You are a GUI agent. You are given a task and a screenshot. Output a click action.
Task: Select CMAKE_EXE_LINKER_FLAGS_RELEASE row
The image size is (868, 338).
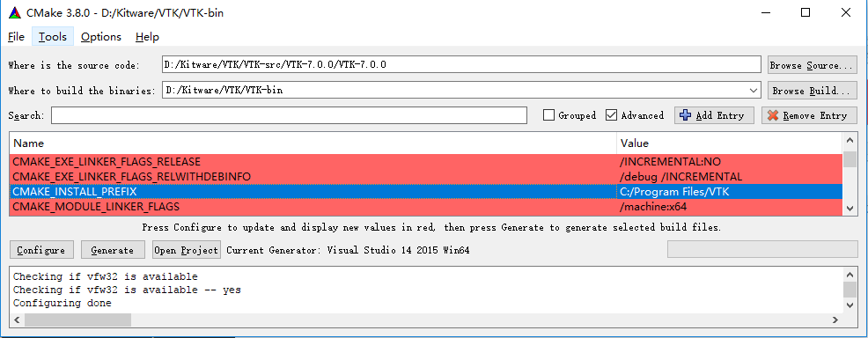[426, 162]
